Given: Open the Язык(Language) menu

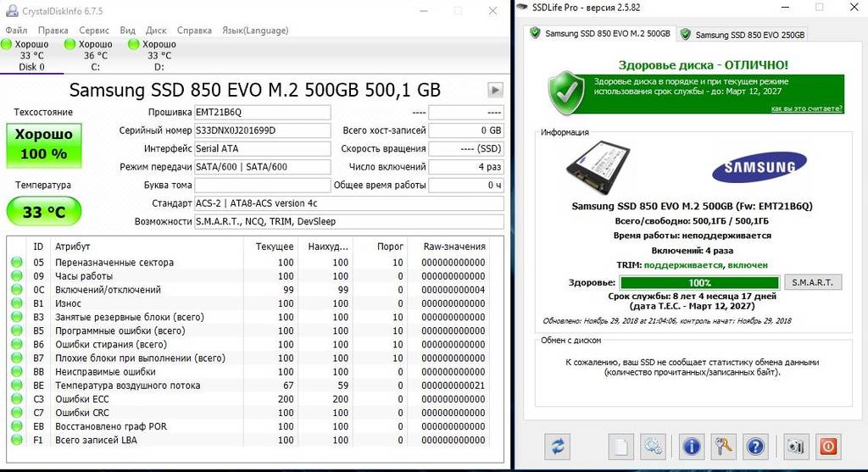Looking at the screenshot, I should click(x=255, y=31).
